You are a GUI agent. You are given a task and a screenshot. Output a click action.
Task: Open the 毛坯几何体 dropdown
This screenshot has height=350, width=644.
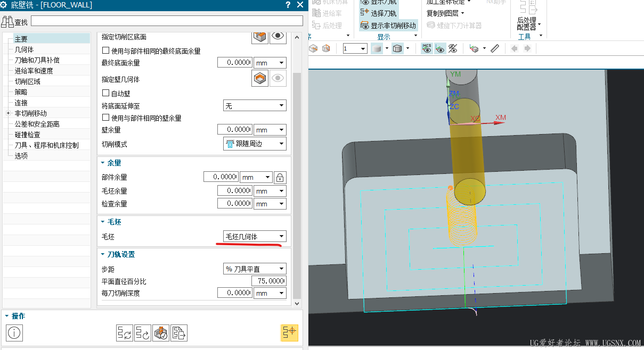[x=255, y=237]
